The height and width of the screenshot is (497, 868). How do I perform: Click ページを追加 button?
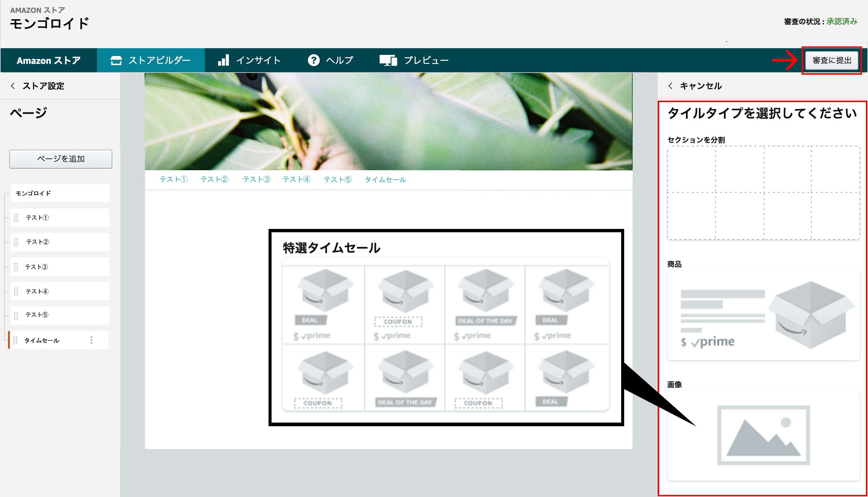61,159
